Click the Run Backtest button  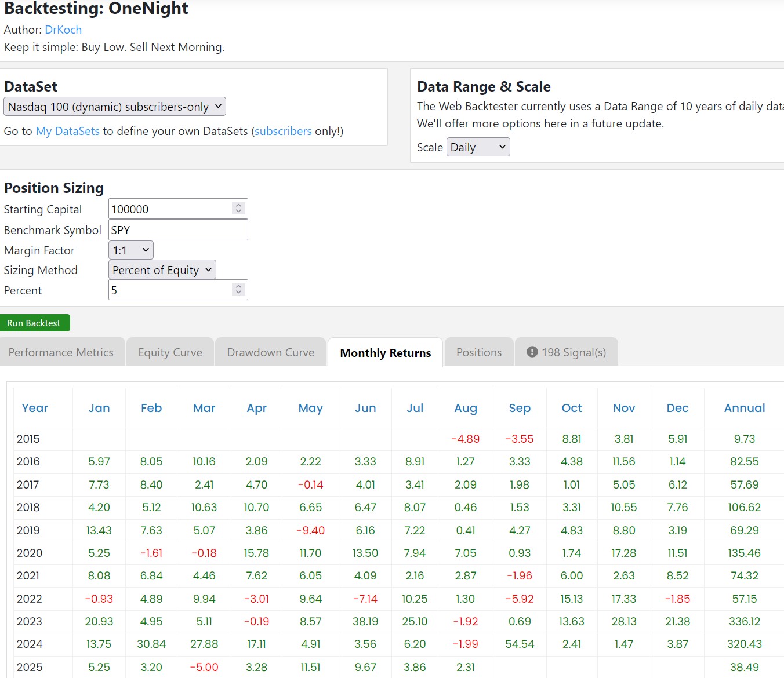(x=34, y=323)
